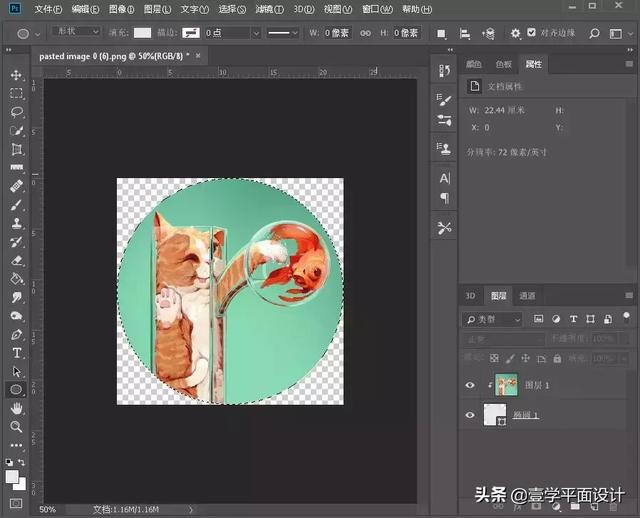Toggle type layer filter icon
640x518 pixels.
(573, 319)
